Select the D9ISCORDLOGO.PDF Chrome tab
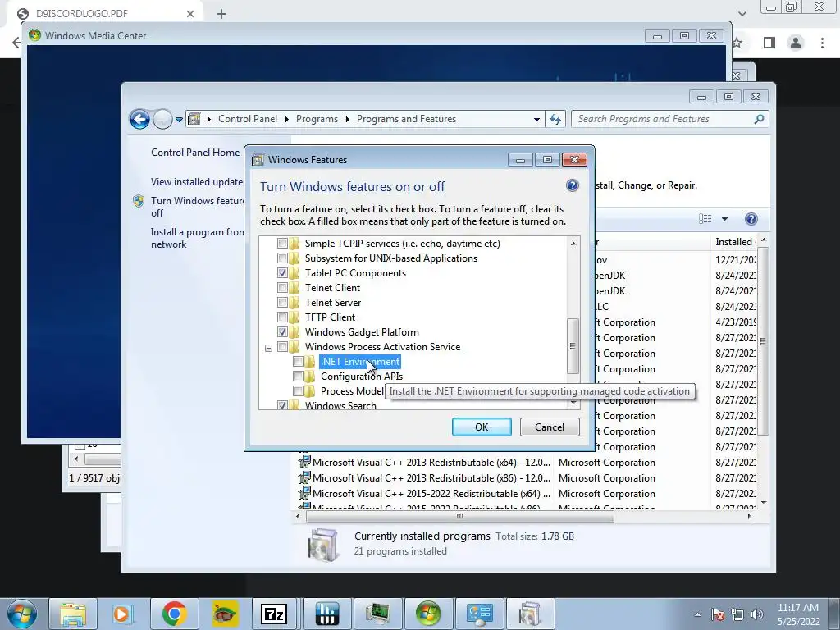 [x=104, y=14]
